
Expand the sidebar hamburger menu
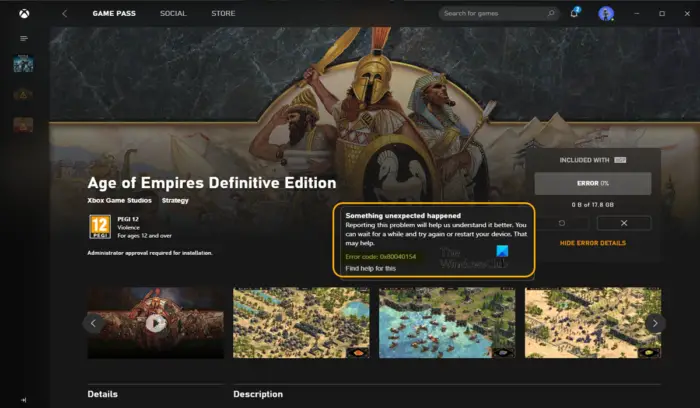coord(24,38)
